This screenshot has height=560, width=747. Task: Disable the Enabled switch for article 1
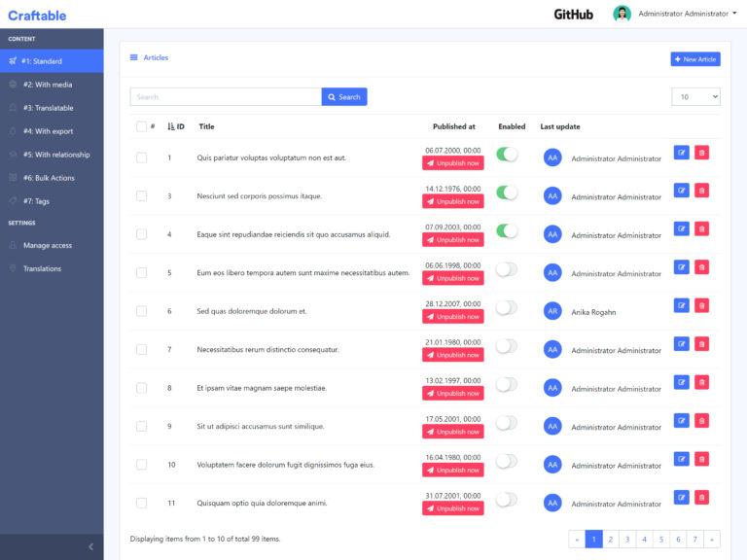tap(507, 155)
